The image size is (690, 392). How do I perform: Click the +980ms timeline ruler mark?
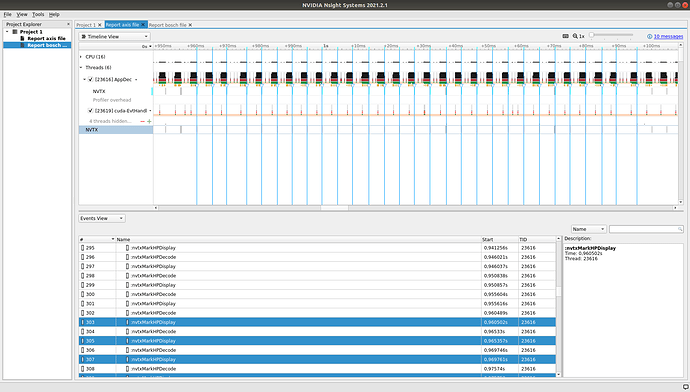tap(260, 46)
